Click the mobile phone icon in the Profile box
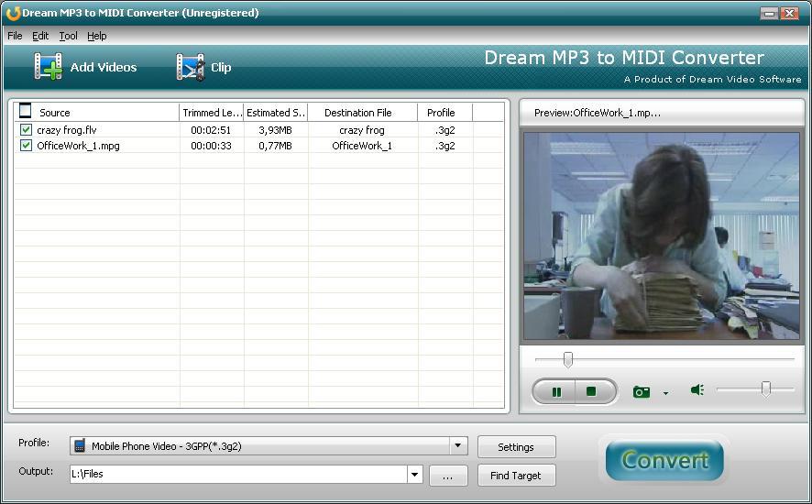The image size is (812, 504). point(79,445)
